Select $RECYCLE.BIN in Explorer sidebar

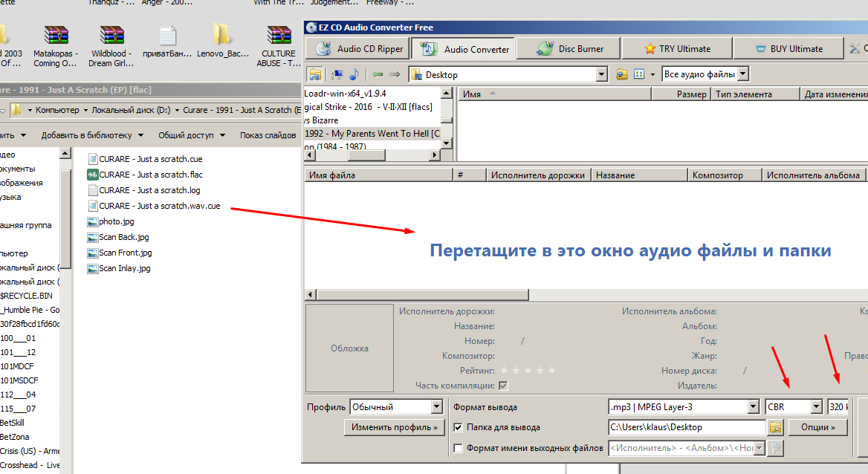(x=26, y=296)
